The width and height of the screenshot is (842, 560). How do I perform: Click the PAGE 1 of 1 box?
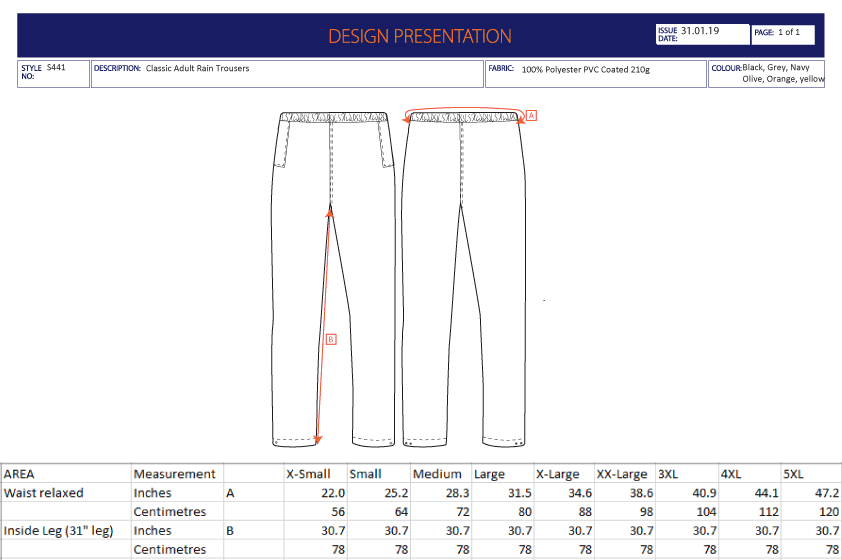point(783,34)
